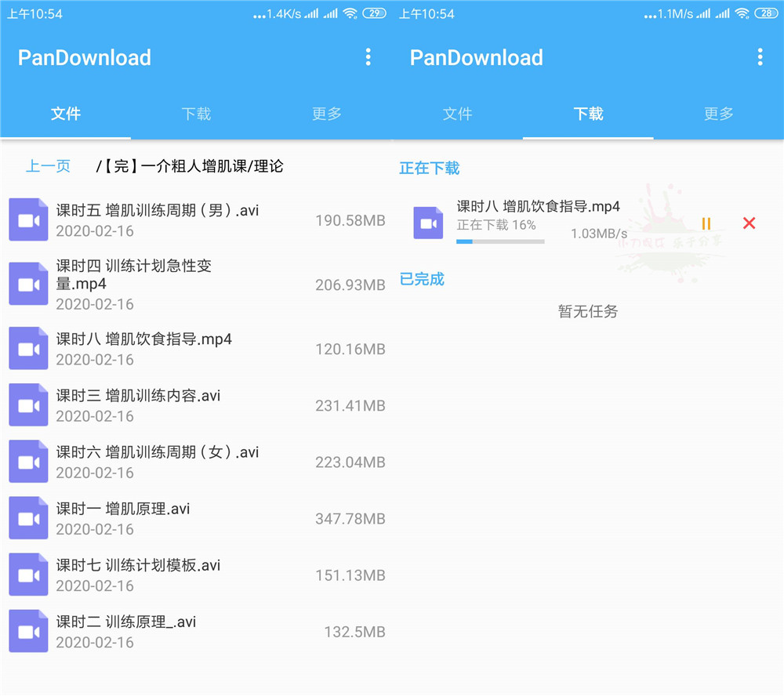The width and height of the screenshot is (784, 696).
Task: Open file 课时一 增肌原理.avi
Action: (197, 518)
